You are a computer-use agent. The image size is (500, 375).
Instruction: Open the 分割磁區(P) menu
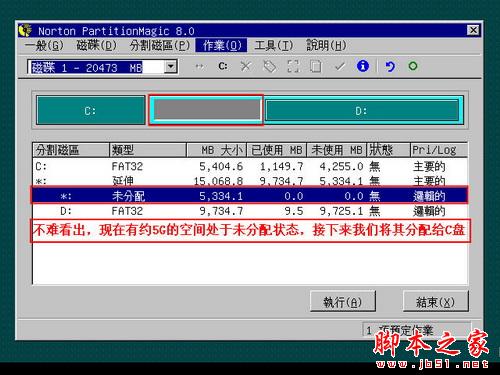click(160, 45)
